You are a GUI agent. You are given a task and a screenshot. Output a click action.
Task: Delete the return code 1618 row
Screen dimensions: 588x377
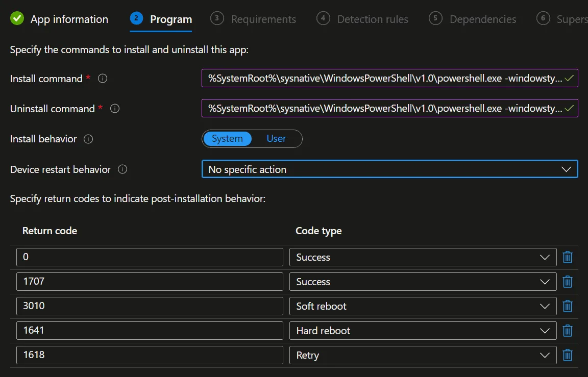point(568,355)
